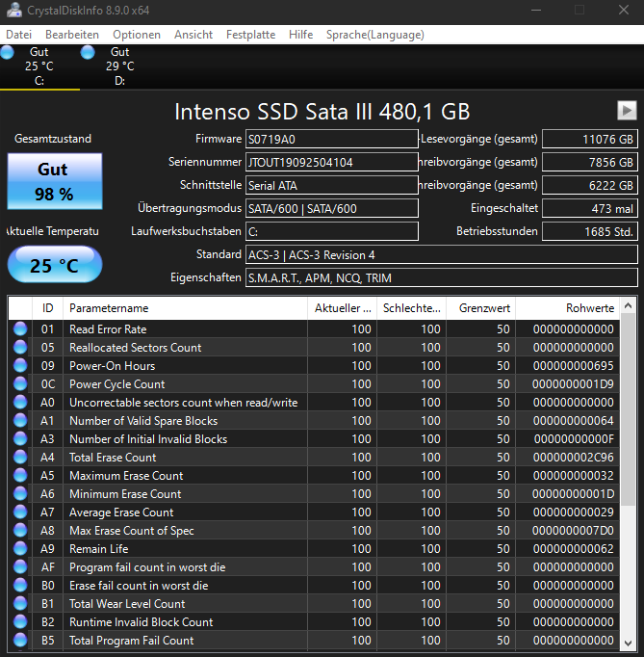Click status orb of Uncorrectable sectors count row
The image size is (644, 657).
20,403
